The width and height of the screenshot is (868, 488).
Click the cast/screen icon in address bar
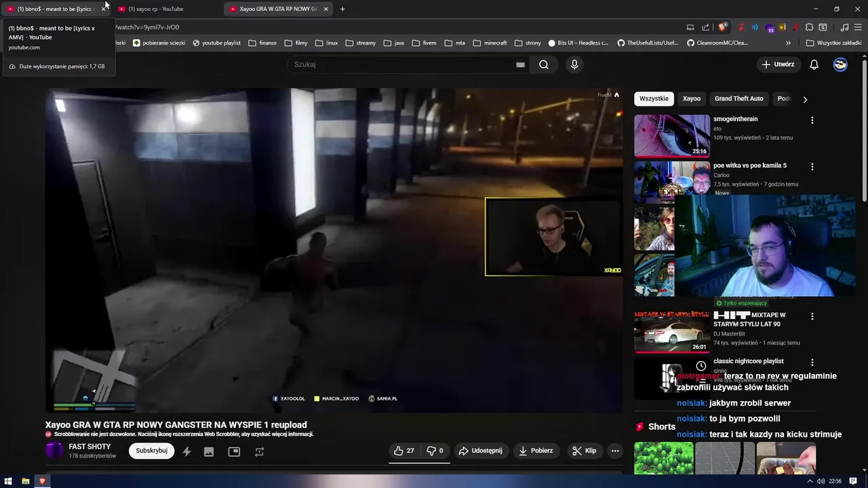pos(690,27)
